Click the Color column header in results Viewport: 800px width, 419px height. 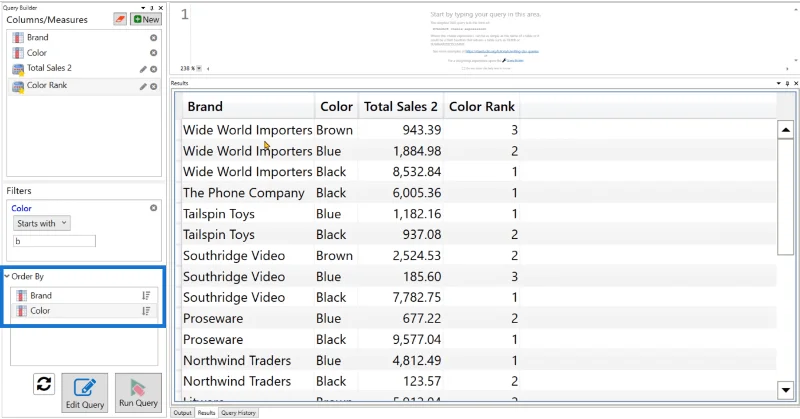tap(337, 107)
